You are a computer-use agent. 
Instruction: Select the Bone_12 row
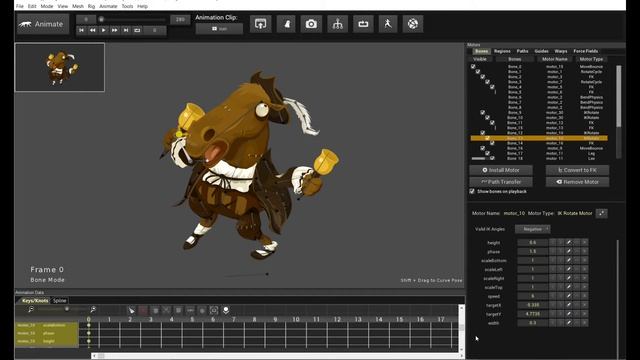click(539, 133)
